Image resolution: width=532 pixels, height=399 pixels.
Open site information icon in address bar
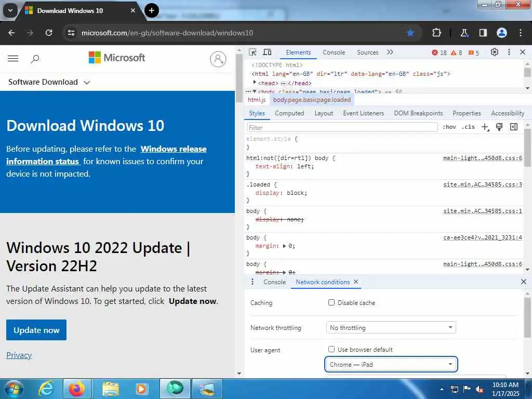(71, 33)
